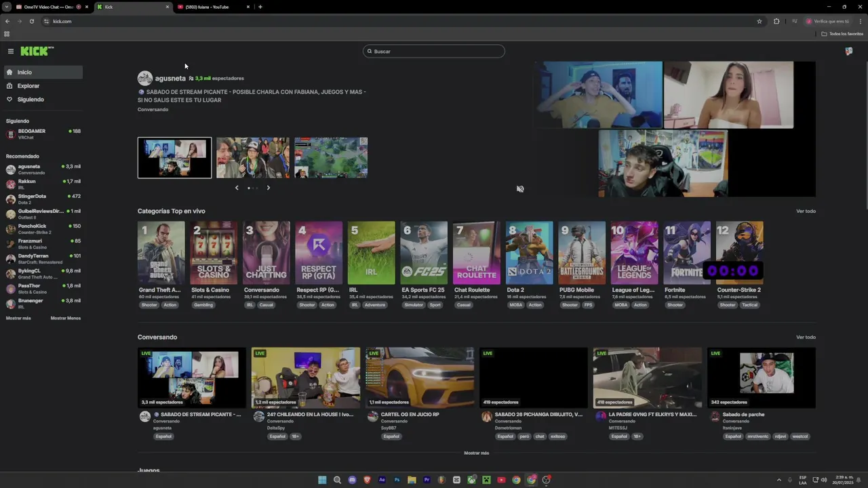
Task: Open a new browser tab
Action: (x=260, y=7)
